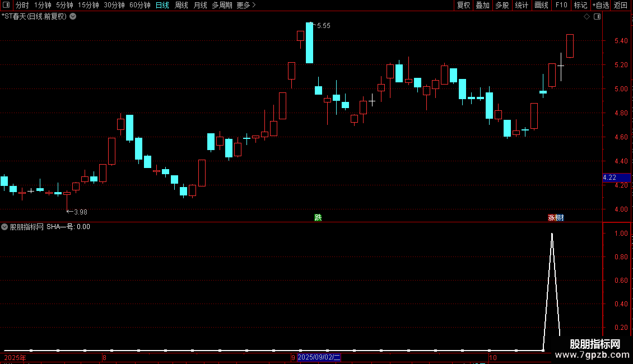This screenshot has height=364, width=633.
Task: Click the 返回 back button
Action: pos(621,5)
